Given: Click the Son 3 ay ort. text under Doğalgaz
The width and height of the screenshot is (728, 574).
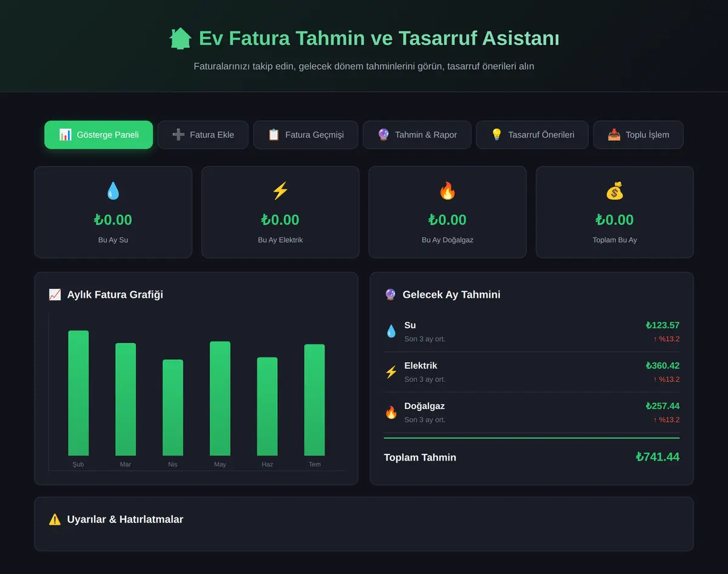Looking at the screenshot, I should tap(425, 420).
